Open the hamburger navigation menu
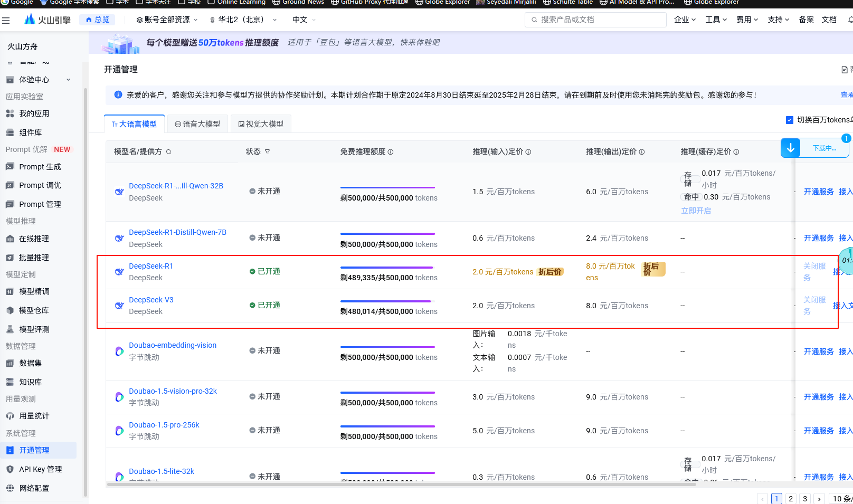Screen dimensions: 853x504 (x=6, y=20)
